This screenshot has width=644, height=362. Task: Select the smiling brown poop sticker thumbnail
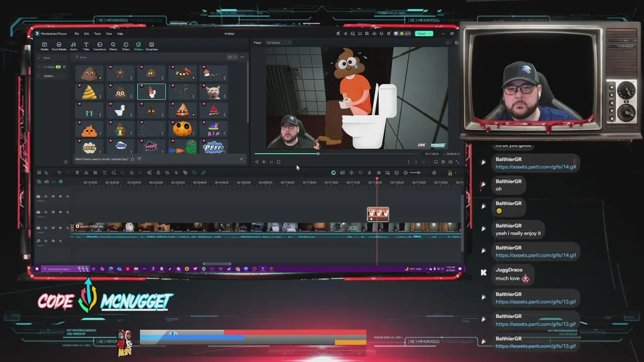coord(90,73)
